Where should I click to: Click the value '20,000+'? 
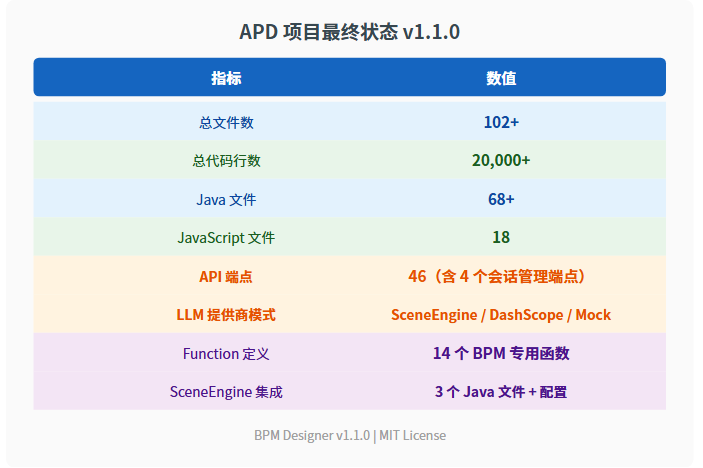501,160
